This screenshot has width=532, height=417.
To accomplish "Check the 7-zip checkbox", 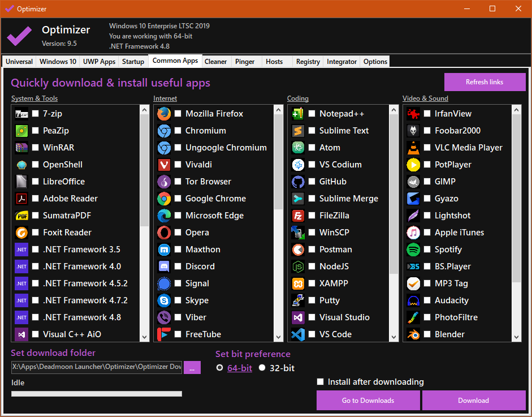I will coord(36,114).
